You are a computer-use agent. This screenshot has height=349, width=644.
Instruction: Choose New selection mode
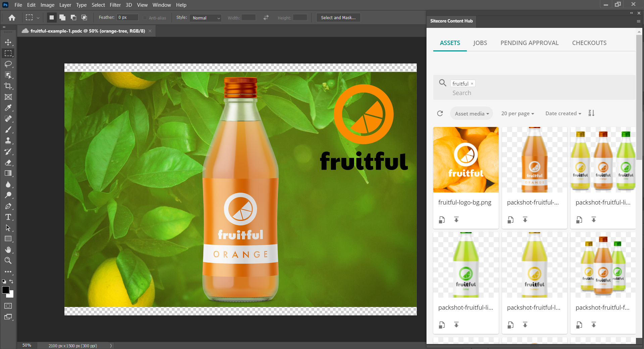point(52,17)
